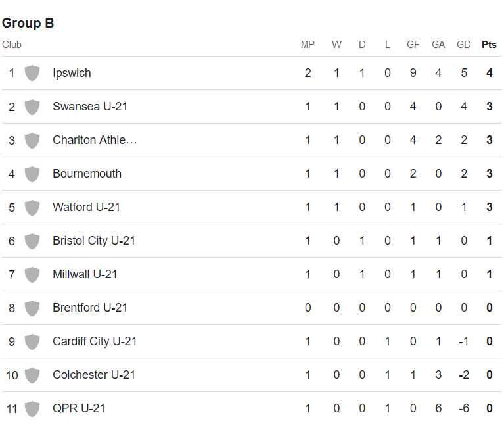Click the Cardiff City U-21 crest icon

pos(32,341)
